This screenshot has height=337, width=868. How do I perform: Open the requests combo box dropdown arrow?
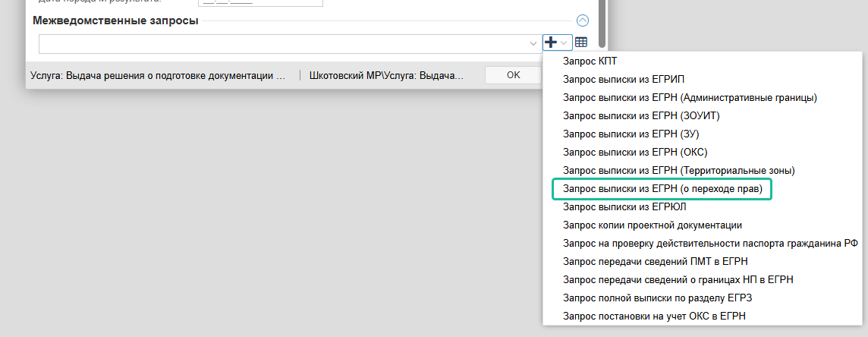[533, 44]
